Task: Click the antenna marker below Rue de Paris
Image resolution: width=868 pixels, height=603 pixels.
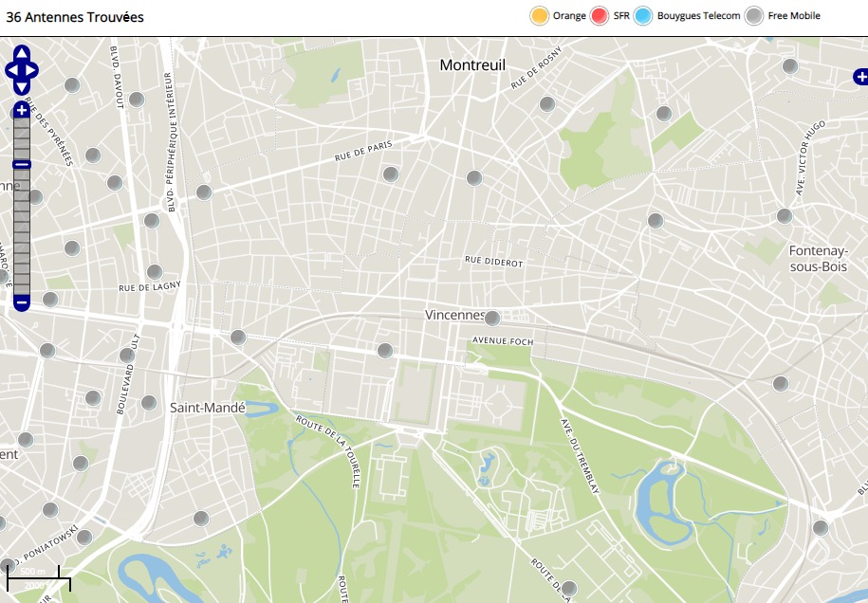Action: [x=390, y=174]
